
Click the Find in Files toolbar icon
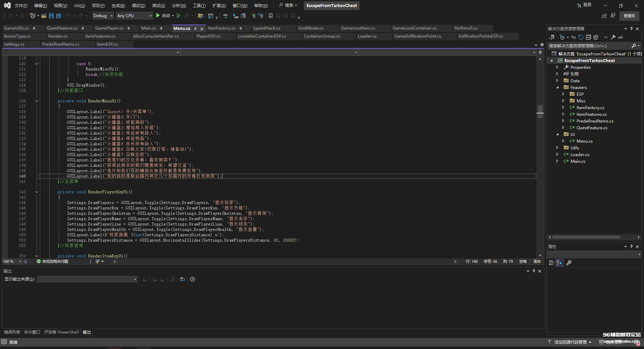click(201, 16)
